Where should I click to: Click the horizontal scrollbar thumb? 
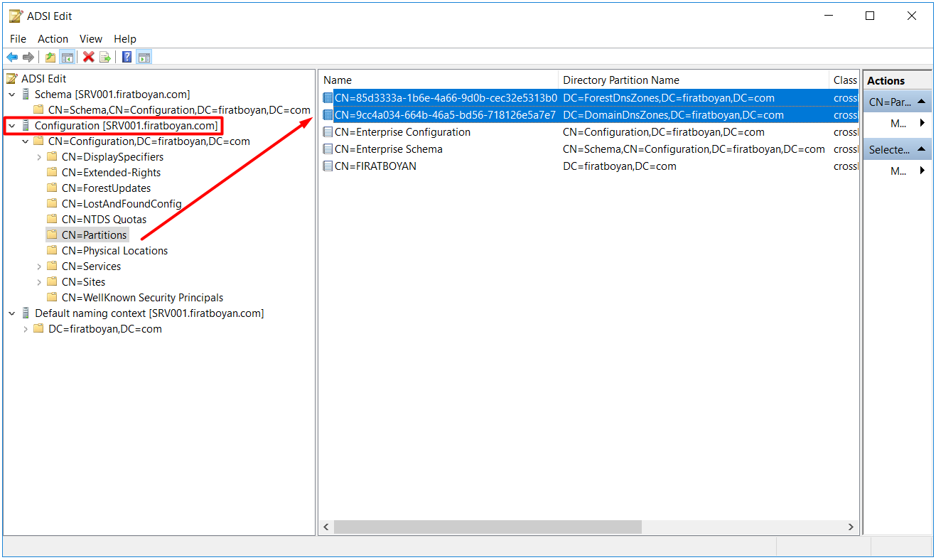coord(488,527)
